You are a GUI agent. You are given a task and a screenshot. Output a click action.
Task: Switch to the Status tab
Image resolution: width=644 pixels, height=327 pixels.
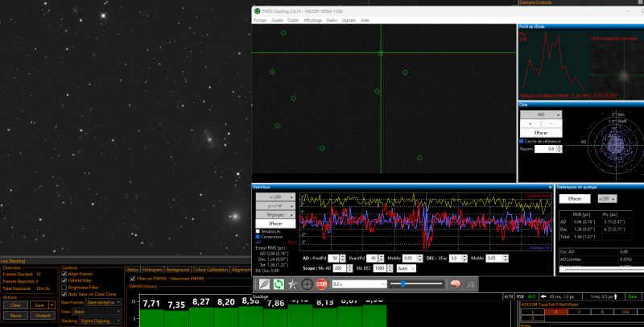click(x=132, y=270)
